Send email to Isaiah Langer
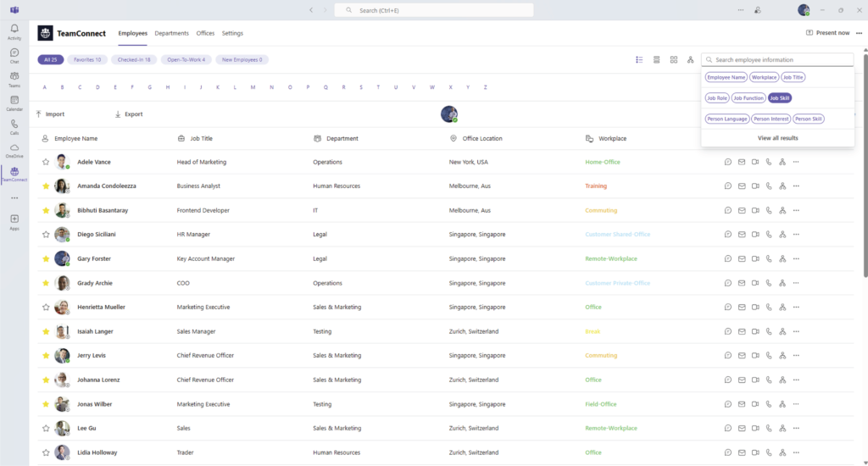The height and width of the screenshot is (466, 868). [x=742, y=331]
